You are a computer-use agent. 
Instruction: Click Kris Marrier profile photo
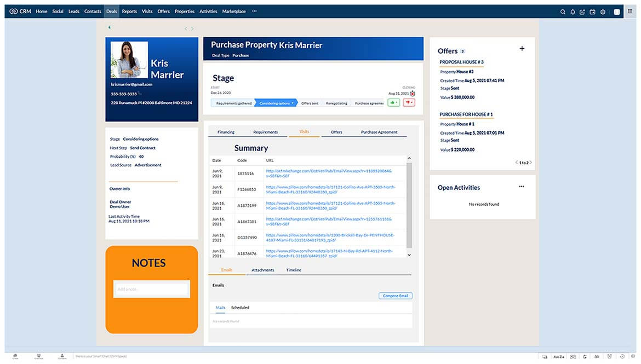point(129,60)
